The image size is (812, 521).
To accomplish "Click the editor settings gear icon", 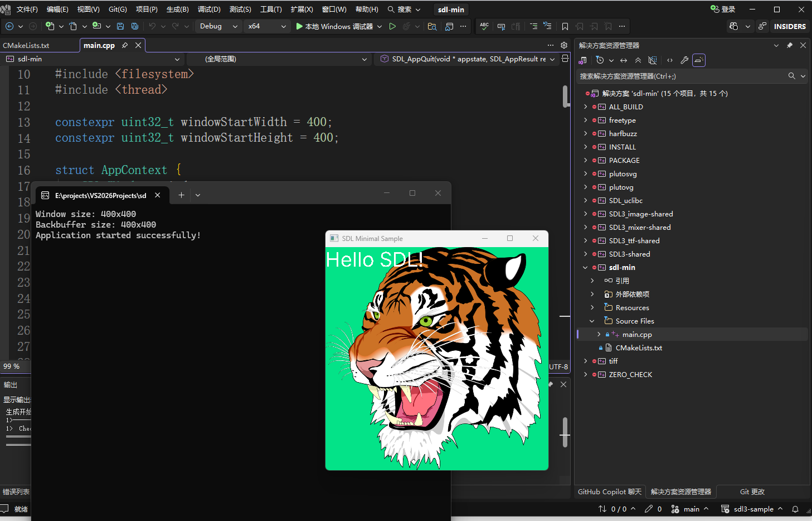I will pos(564,45).
